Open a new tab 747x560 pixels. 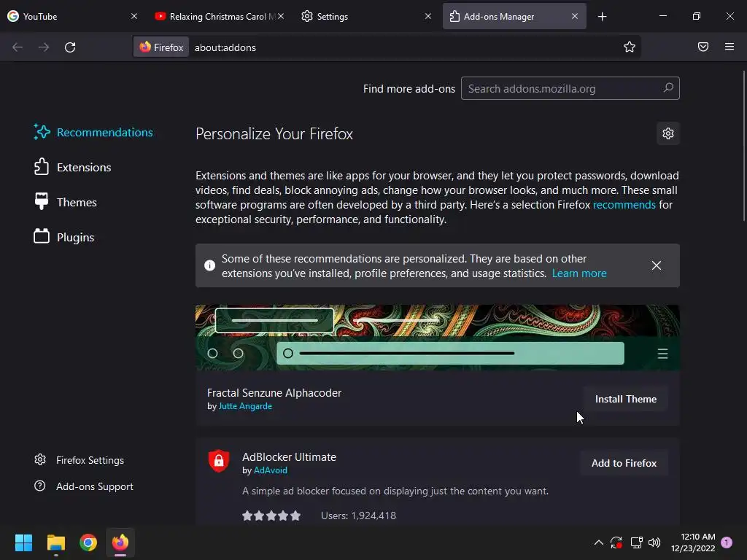click(x=602, y=17)
